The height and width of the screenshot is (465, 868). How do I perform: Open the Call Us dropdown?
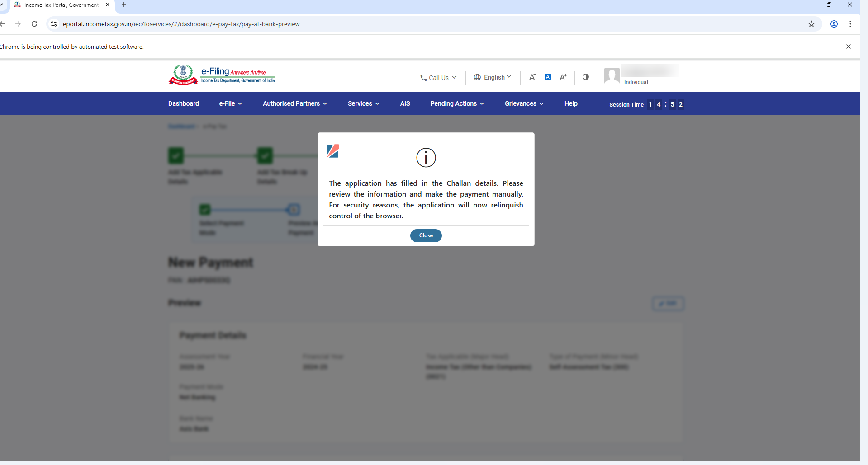[x=438, y=78]
